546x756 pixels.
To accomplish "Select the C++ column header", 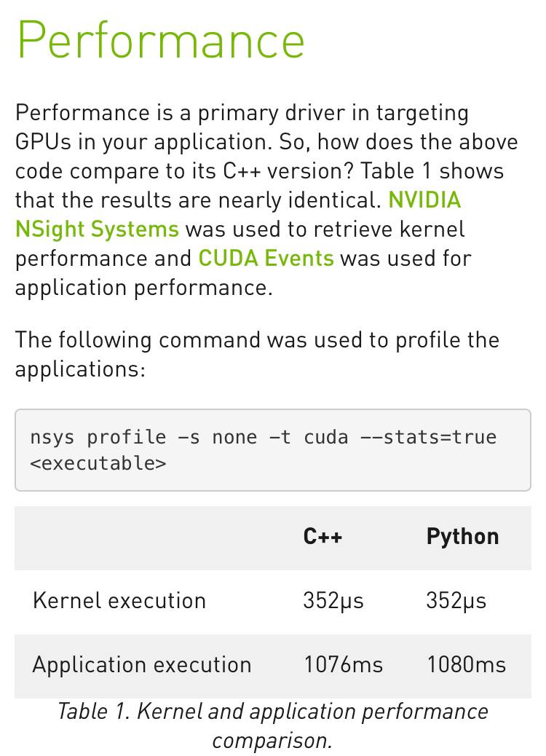I will (x=323, y=537).
